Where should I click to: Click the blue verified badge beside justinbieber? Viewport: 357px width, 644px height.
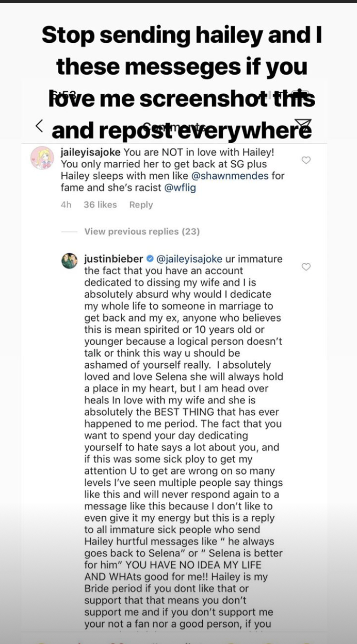coord(149,259)
